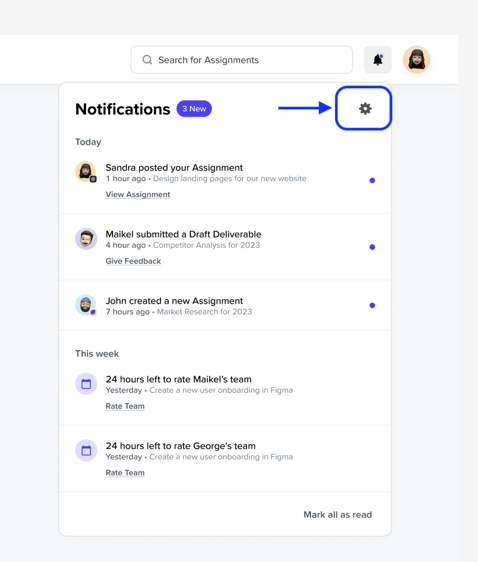Click the 3 New badge

[x=194, y=109]
